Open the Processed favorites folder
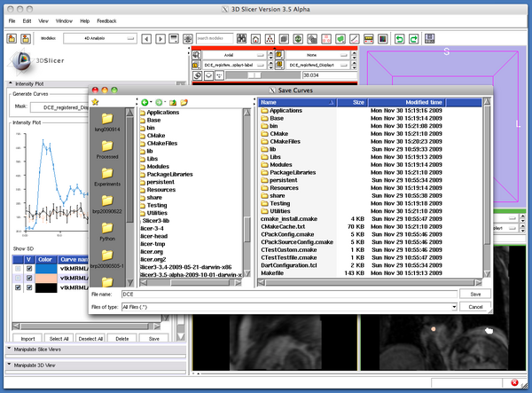Screen dimensions: 532x393 coord(108,145)
